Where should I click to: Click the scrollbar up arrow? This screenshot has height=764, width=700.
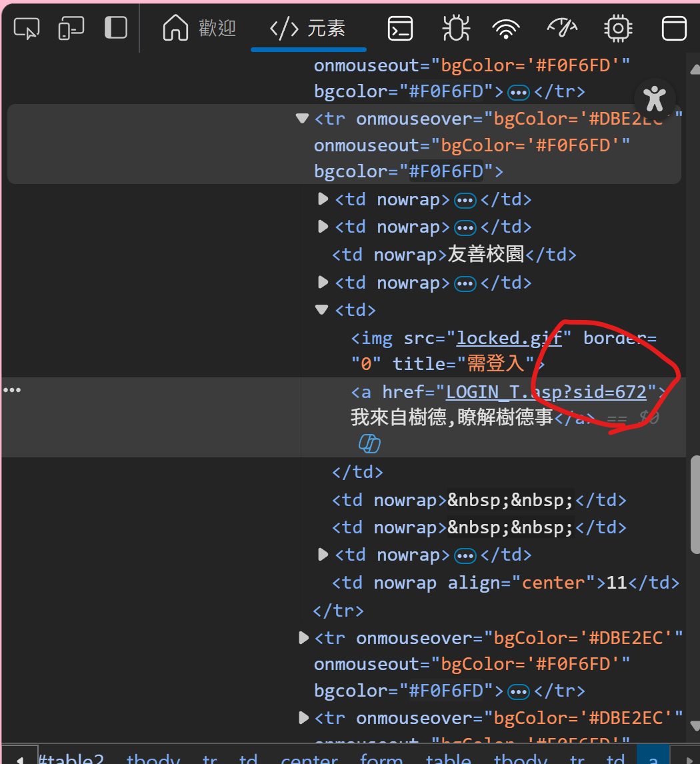695,70
